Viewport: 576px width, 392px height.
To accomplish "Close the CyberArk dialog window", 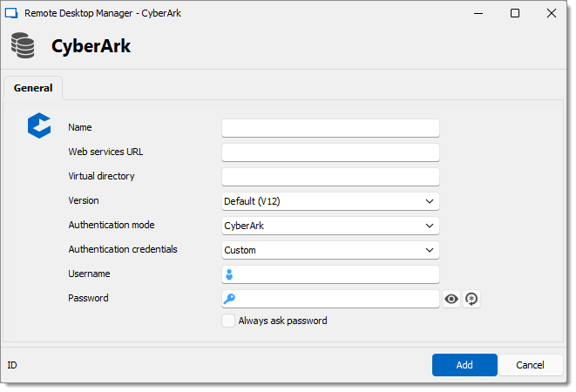I will (552, 13).
